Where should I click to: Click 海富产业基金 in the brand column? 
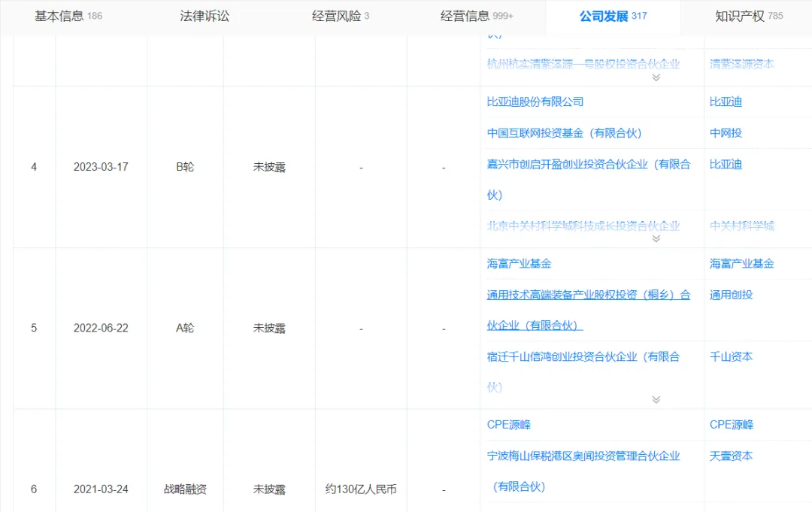click(741, 263)
